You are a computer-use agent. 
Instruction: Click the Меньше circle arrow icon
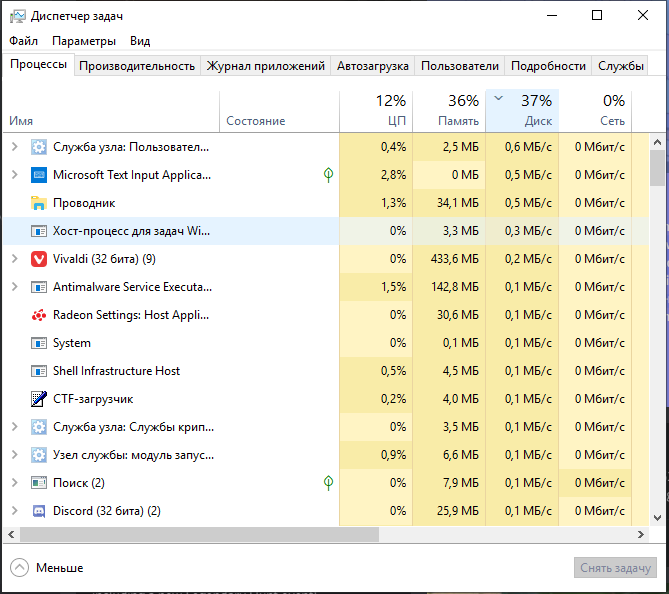[x=19, y=568]
